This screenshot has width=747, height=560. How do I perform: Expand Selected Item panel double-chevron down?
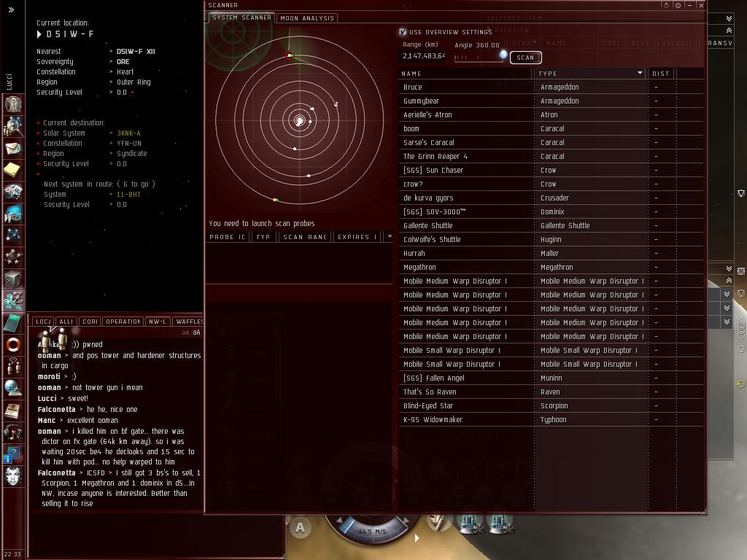click(729, 18)
